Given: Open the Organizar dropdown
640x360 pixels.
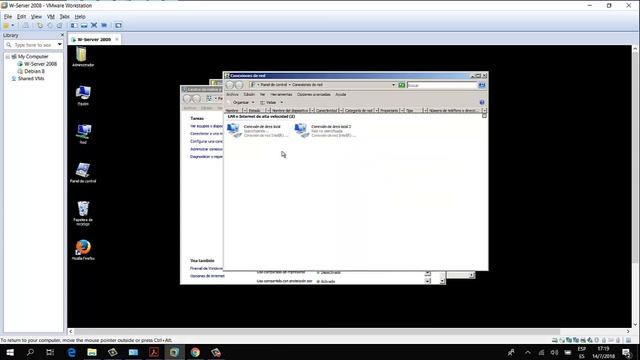Looking at the screenshot, I should pyautogui.click(x=243, y=102).
